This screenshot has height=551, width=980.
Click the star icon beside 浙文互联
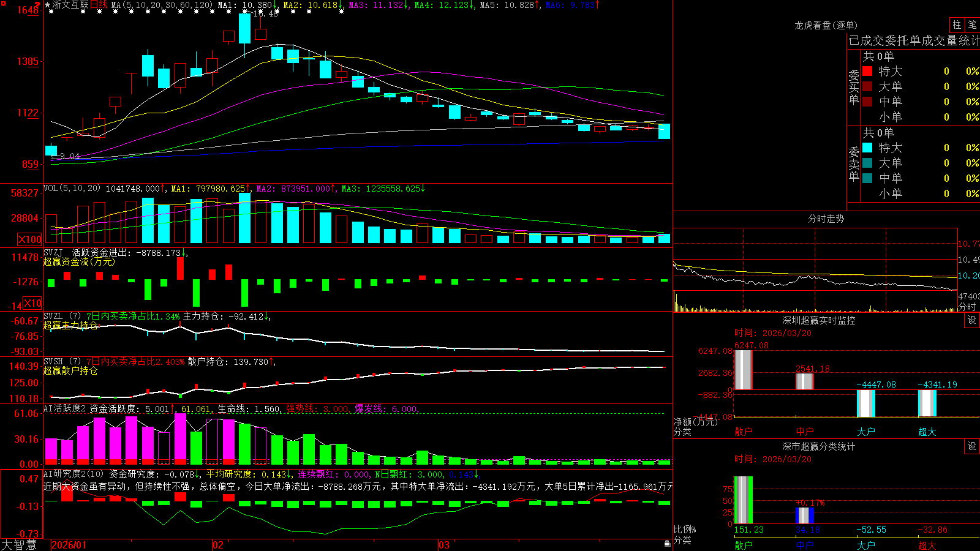pyautogui.click(x=48, y=5)
